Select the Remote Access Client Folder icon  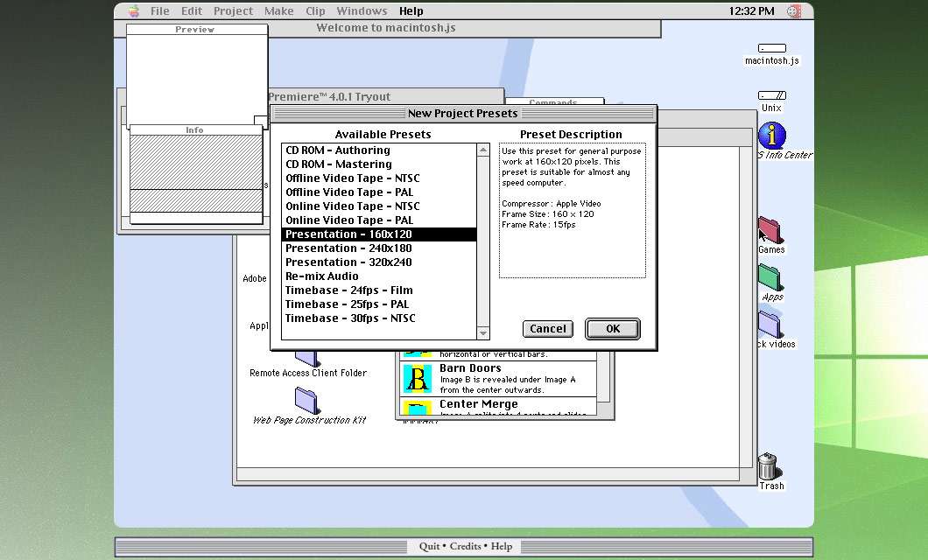coord(308,359)
